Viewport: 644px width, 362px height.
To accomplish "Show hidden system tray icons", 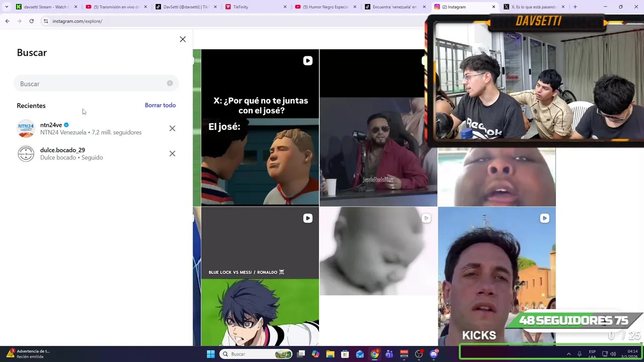I will (x=569, y=354).
